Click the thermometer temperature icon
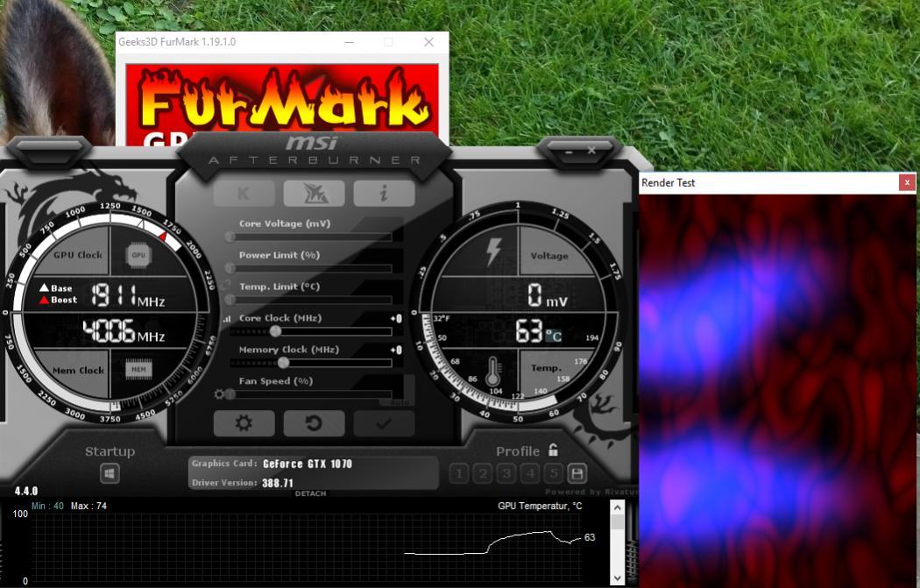This screenshot has width=920, height=588. pyautogui.click(x=492, y=371)
